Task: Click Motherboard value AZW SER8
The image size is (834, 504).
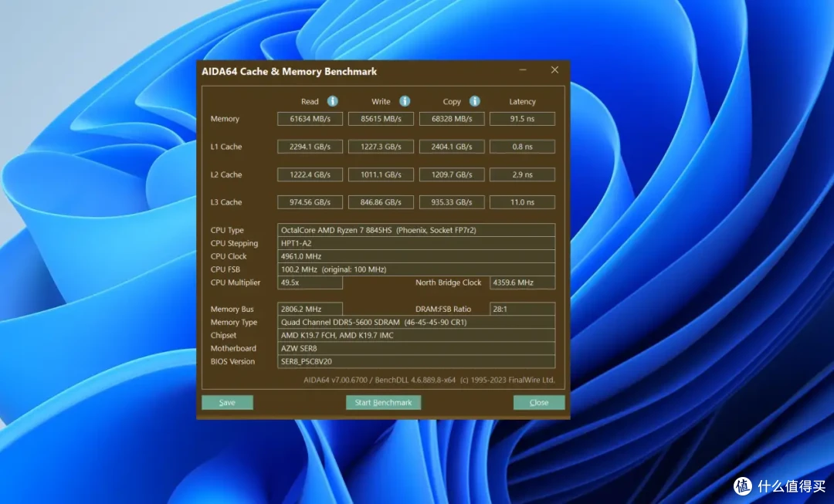Action: click(x=416, y=348)
